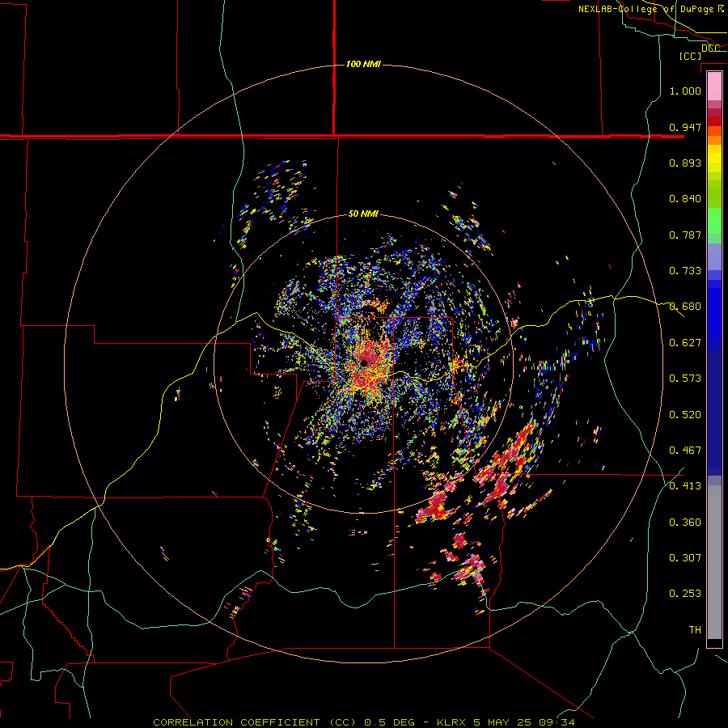Image resolution: width=728 pixels, height=728 pixels.
Task: Click the [CC] color scale label
Action: coord(690,56)
